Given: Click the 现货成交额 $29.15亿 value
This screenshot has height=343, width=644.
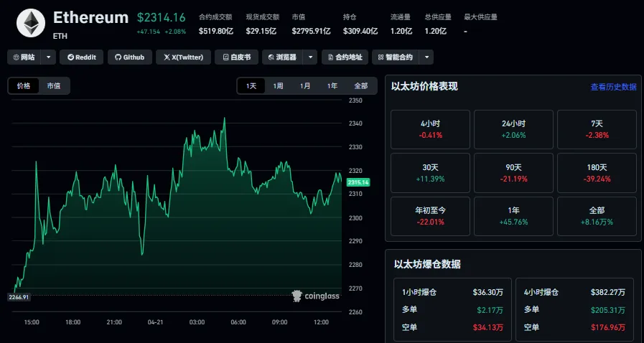Looking at the screenshot, I should pyautogui.click(x=261, y=31).
